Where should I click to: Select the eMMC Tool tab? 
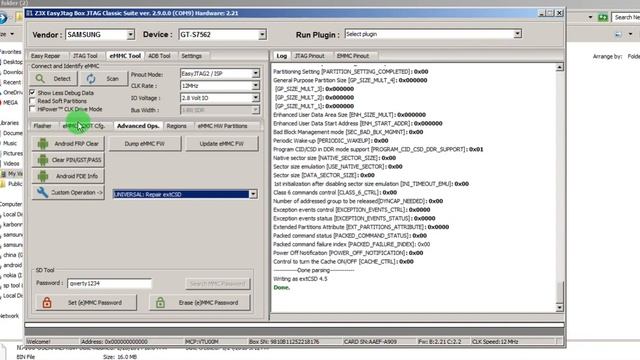[125, 56]
